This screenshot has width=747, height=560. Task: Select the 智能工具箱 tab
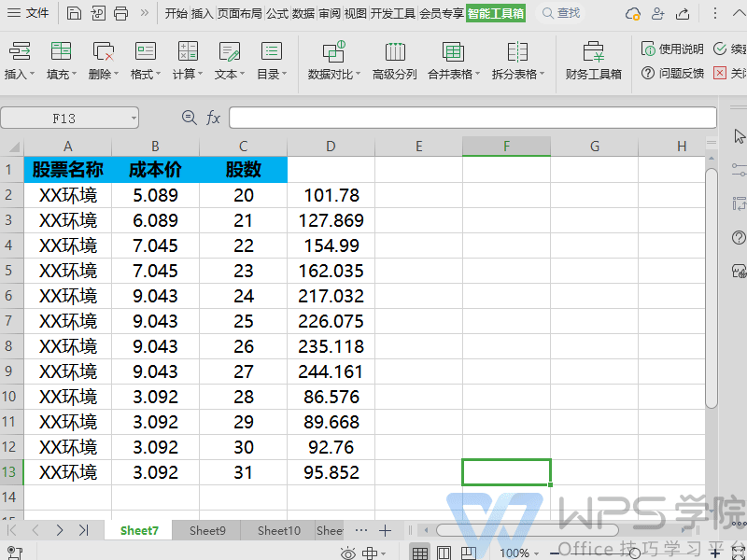[x=496, y=13]
